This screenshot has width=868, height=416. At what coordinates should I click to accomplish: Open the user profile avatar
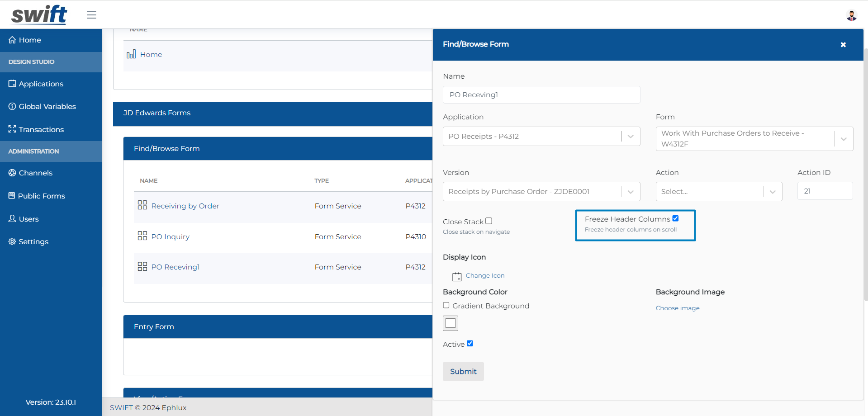(x=851, y=15)
